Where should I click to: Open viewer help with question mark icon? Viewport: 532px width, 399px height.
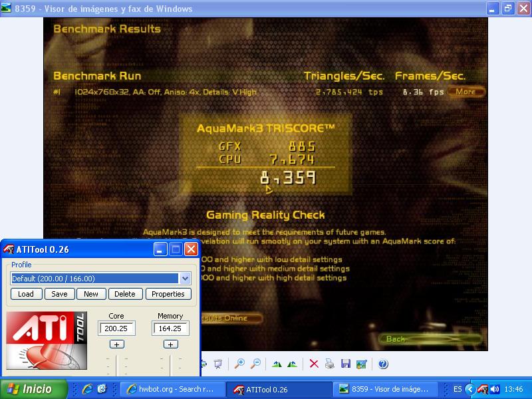pyautogui.click(x=383, y=364)
